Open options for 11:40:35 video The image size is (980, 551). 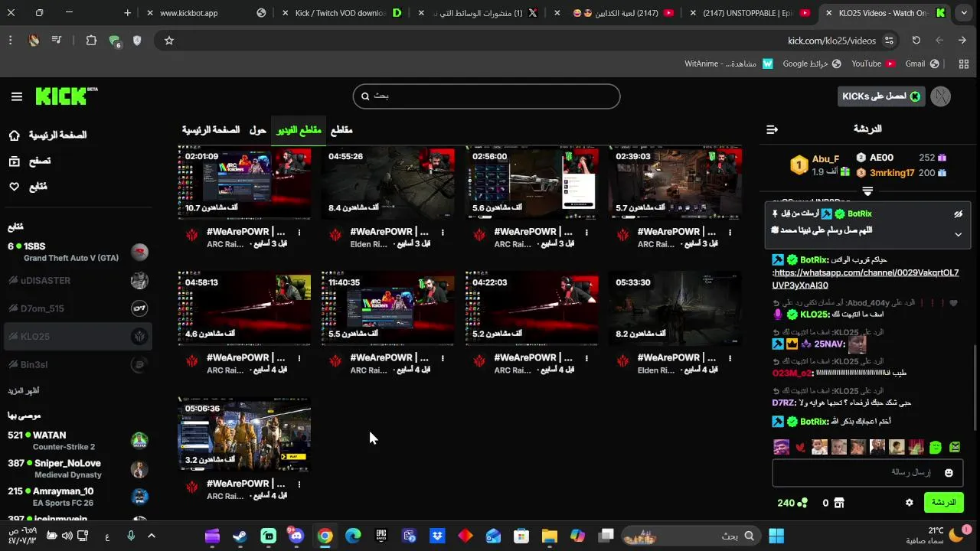(443, 358)
